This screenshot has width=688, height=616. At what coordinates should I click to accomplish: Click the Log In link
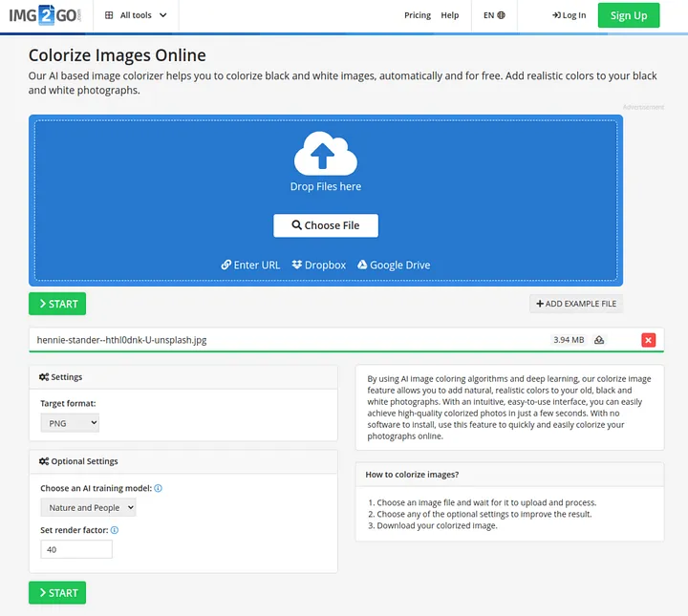569,15
